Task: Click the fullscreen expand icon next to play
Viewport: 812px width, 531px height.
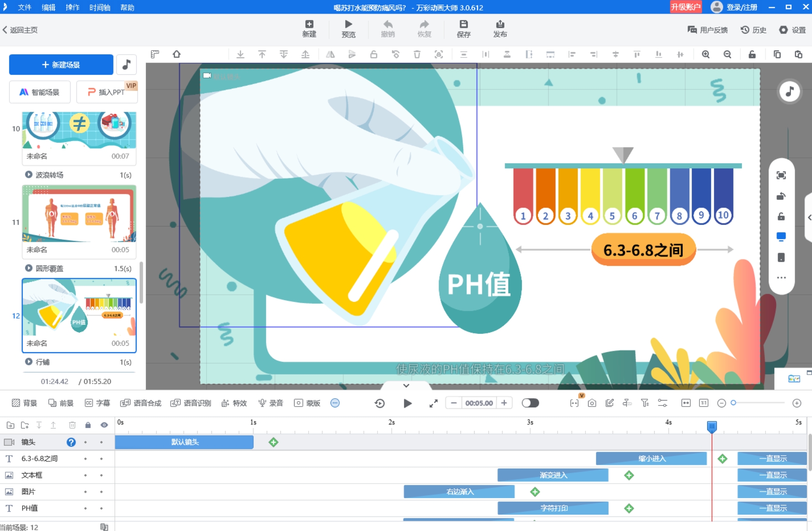Action: click(434, 403)
